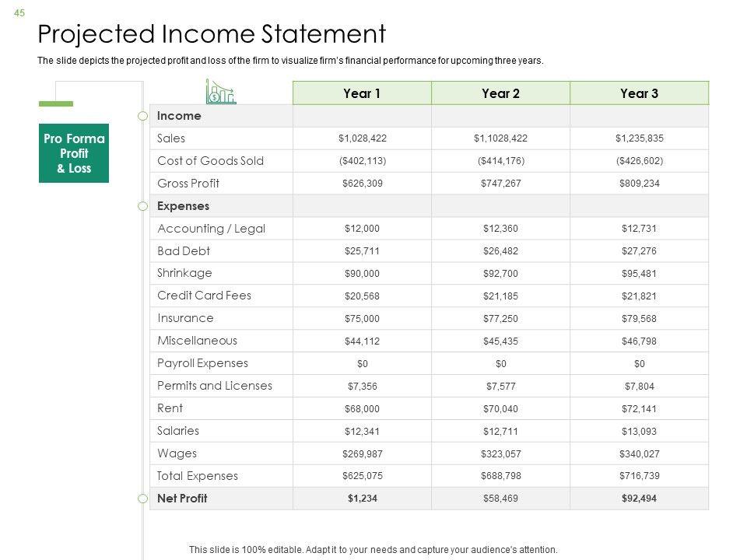Click the Pro Forma Profit & Loss box
The image size is (747, 560).
click(x=74, y=153)
